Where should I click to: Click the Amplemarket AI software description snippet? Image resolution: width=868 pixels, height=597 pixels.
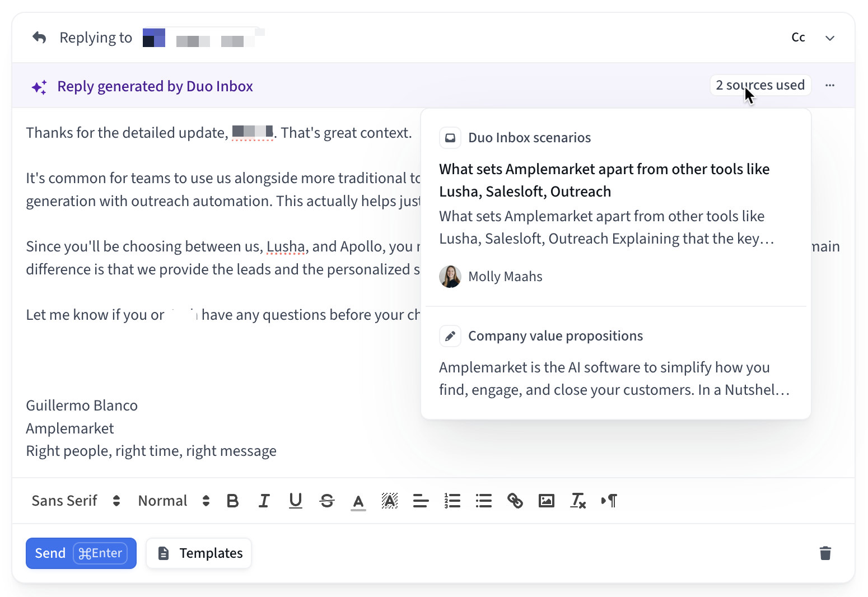614,379
